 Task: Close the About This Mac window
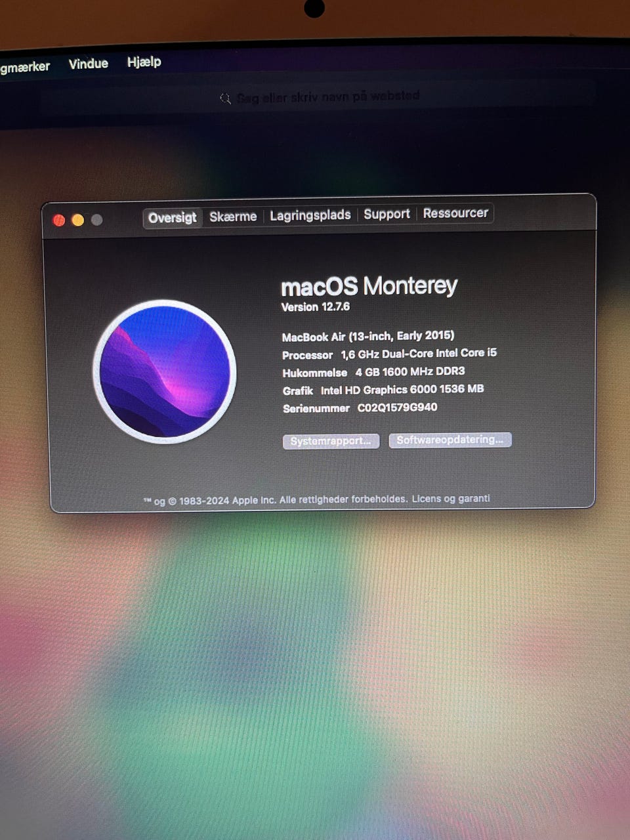click(x=59, y=220)
